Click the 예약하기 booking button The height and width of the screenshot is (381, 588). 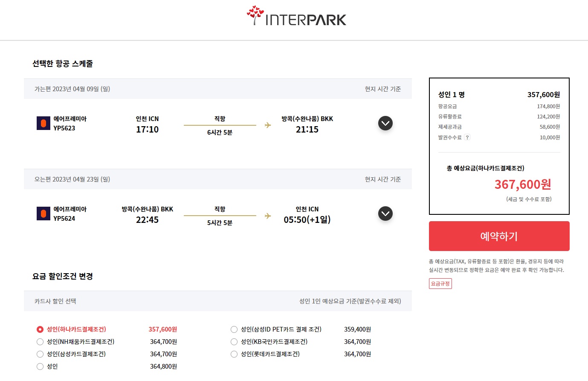499,236
